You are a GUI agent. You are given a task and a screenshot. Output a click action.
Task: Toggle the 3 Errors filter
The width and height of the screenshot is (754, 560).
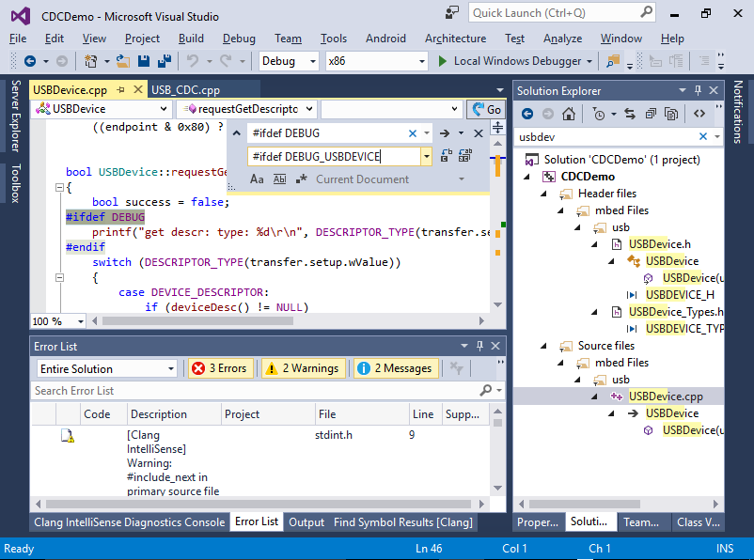click(221, 368)
